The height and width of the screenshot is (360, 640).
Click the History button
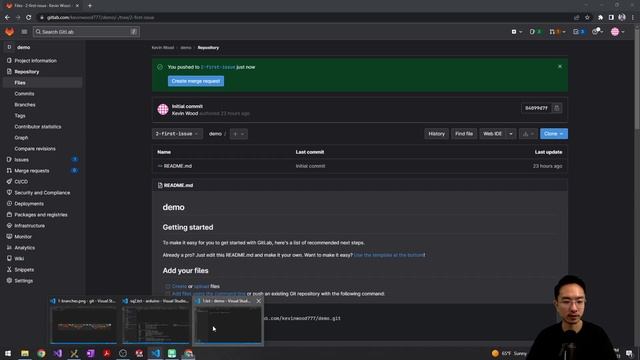coord(436,134)
